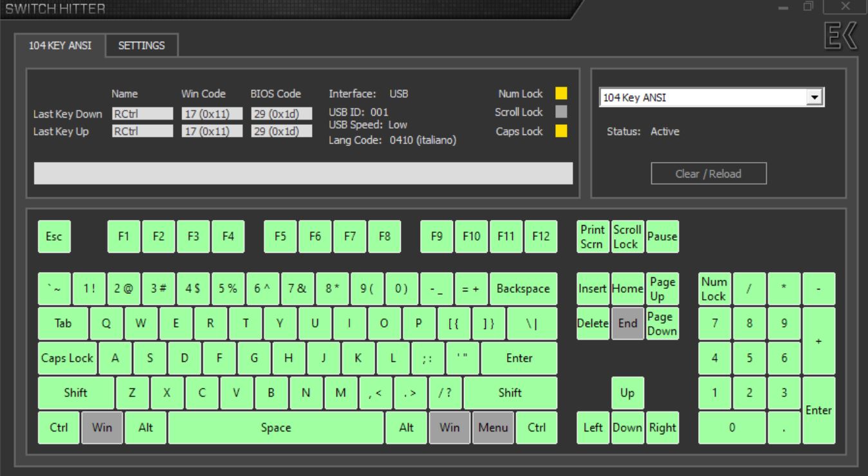Viewport: 868px width, 476px height.
Task: Click the Esc key tile
Action: (x=54, y=236)
